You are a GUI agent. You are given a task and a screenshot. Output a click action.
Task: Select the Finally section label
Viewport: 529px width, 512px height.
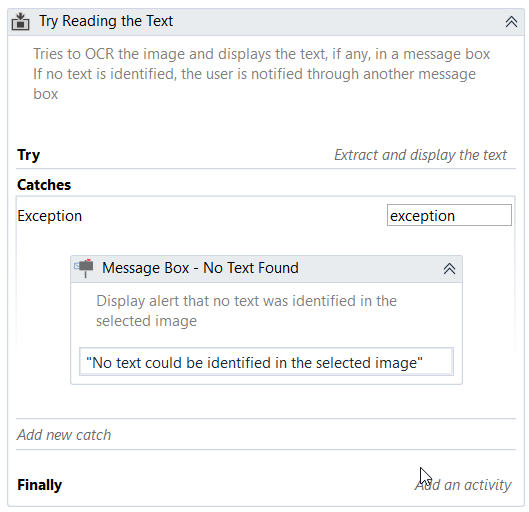pyautogui.click(x=39, y=485)
